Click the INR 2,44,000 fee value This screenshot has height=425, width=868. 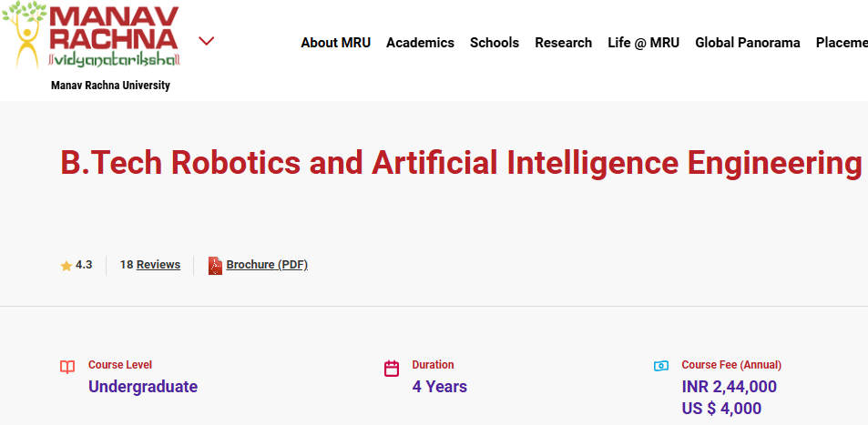(729, 386)
